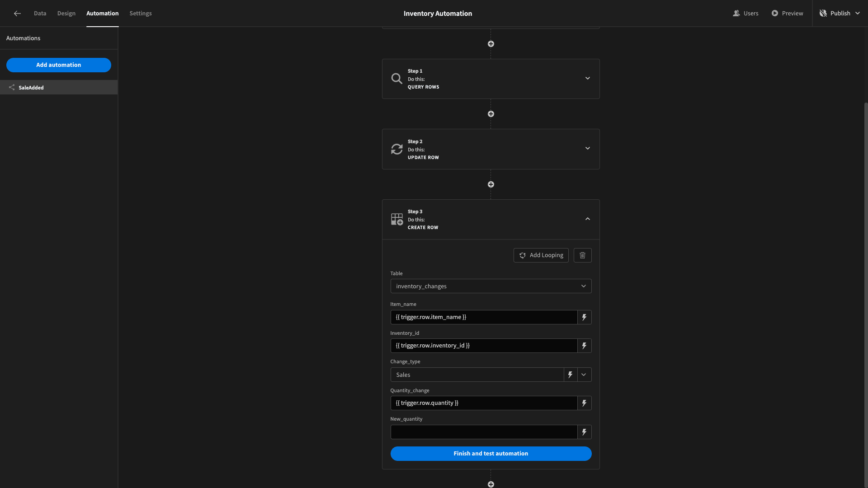Click the Add Looping button
Screen dimensions: 868x488
(541, 255)
